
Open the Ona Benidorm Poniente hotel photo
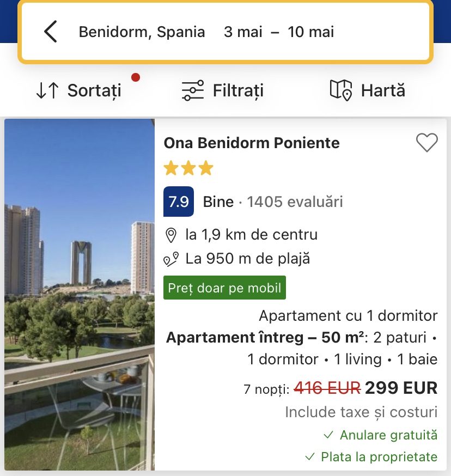80,294
